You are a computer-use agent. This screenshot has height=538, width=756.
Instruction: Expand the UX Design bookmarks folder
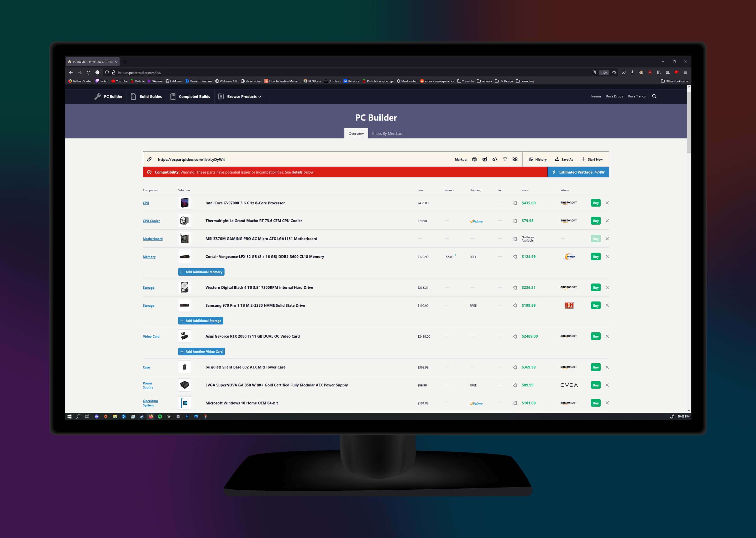504,81
